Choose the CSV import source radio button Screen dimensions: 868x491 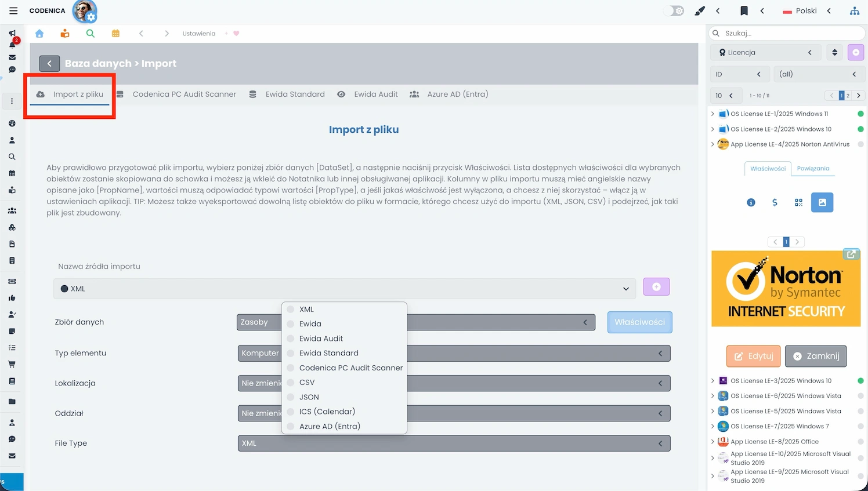coord(290,382)
